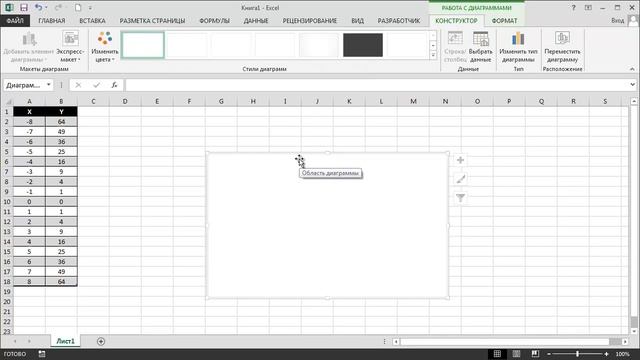Switch to the ГЛАВНАЯ tab
This screenshot has height=360, width=640.
[52, 21]
